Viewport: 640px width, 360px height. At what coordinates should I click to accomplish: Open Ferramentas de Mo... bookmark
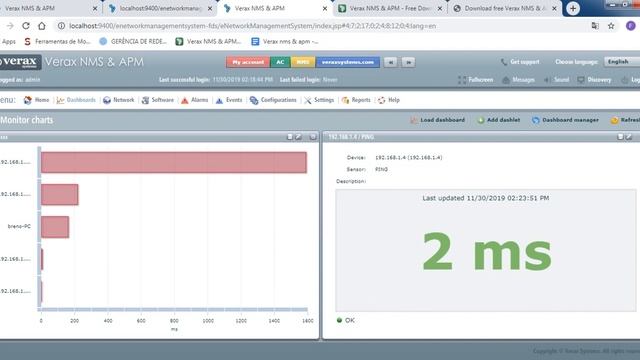tap(58, 41)
